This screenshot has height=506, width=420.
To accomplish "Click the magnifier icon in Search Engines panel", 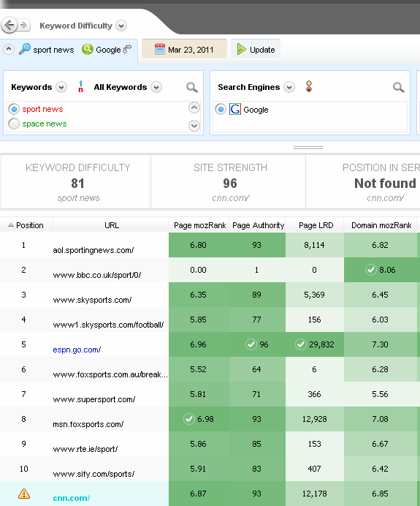I will point(398,87).
